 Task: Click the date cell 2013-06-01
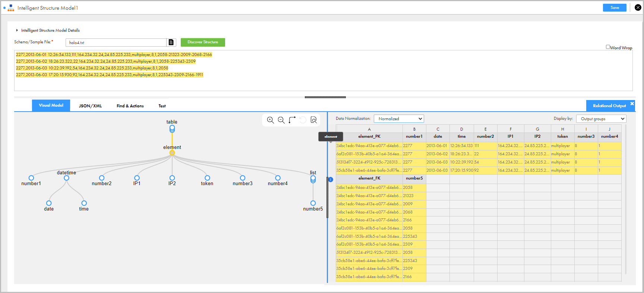pos(438,146)
